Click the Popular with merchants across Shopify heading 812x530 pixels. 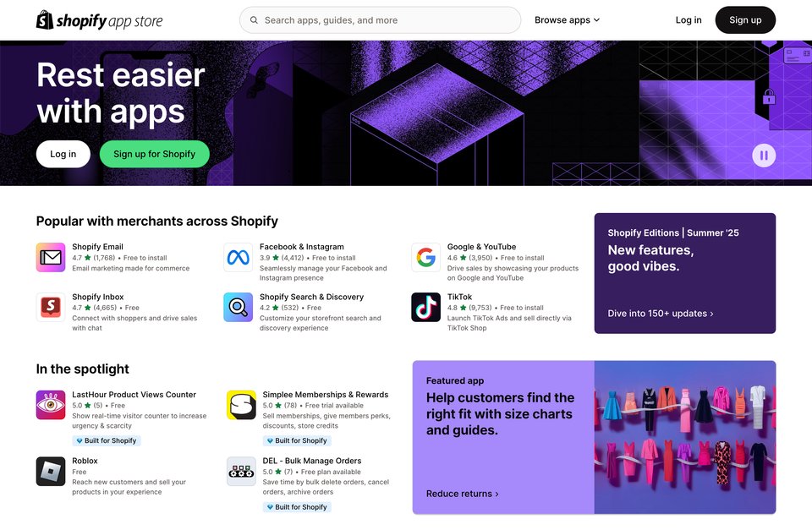click(x=157, y=221)
